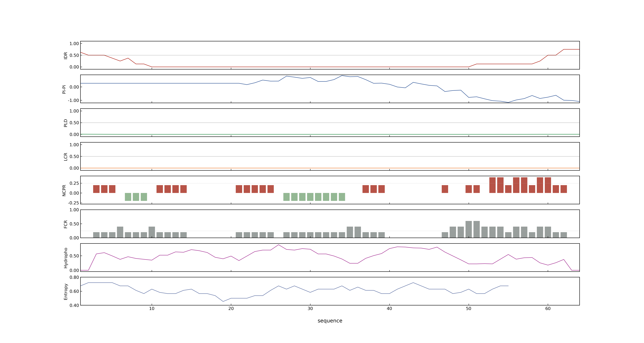This screenshot has height=343, width=644.
Task: Click the 0.50 tick on FCR axis
Action: pyautogui.click(x=74, y=224)
